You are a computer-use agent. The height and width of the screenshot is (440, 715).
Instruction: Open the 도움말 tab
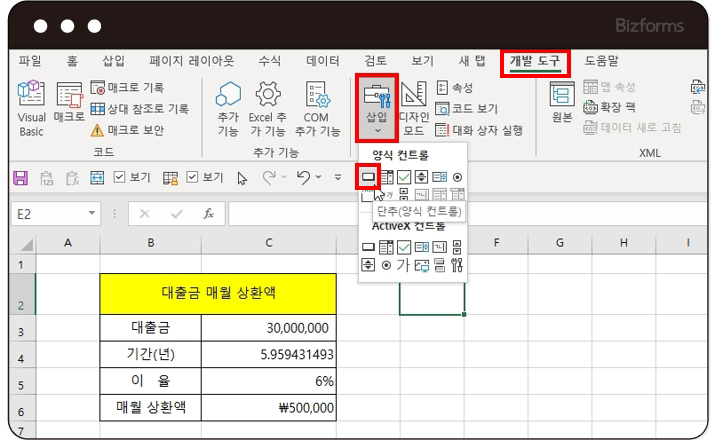pyautogui.click(x=601, y=61)
